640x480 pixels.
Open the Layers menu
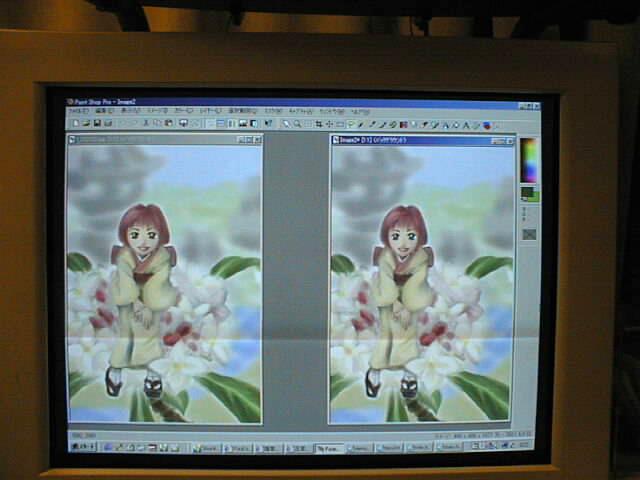(x=211, y=111)
